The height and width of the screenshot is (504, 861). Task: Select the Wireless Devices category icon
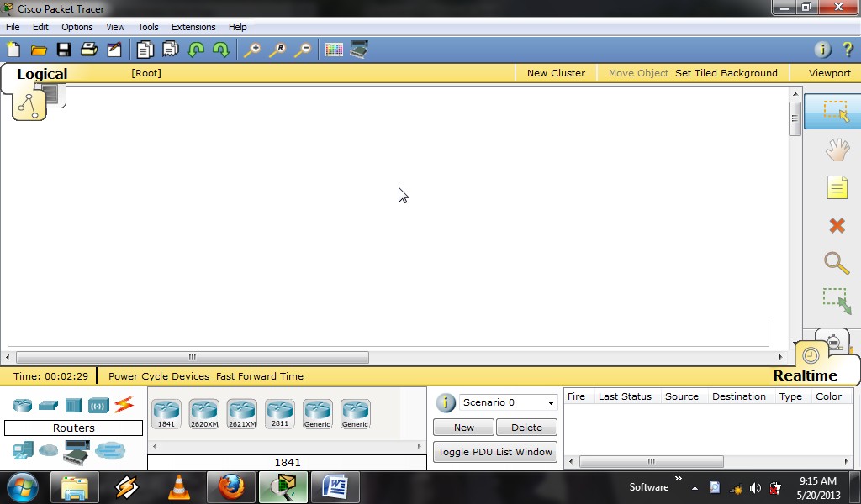(99, 406)
